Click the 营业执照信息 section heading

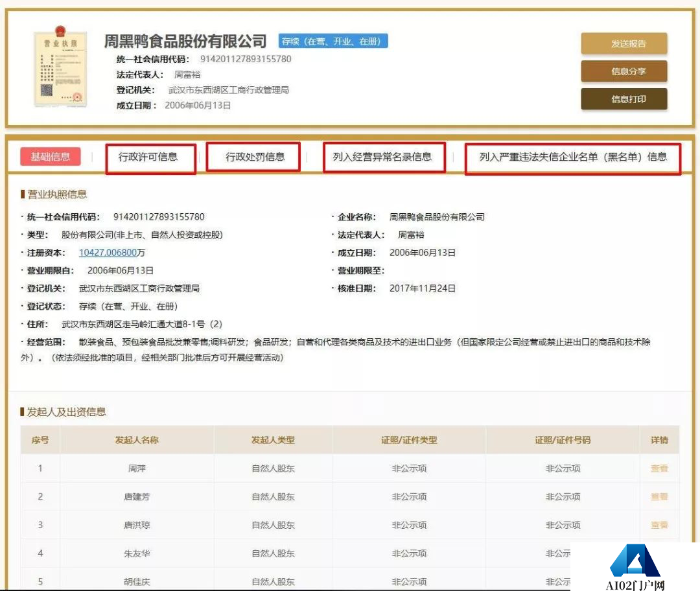57,194
